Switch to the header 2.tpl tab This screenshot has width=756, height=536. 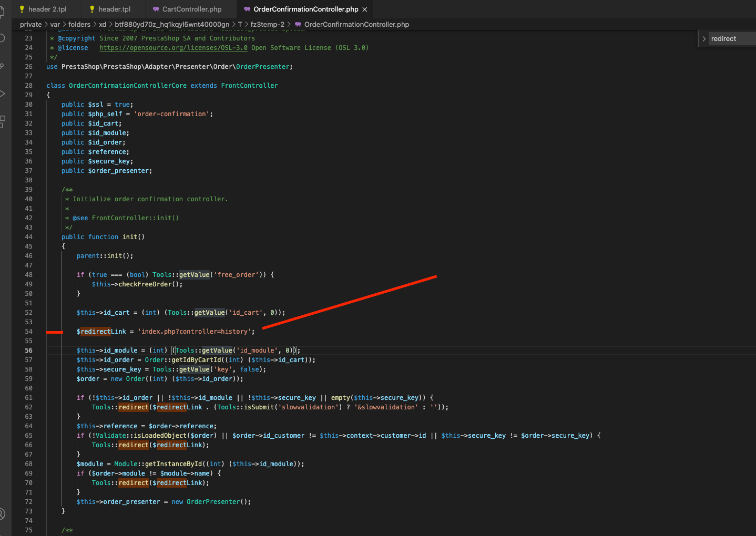point(47,9)
